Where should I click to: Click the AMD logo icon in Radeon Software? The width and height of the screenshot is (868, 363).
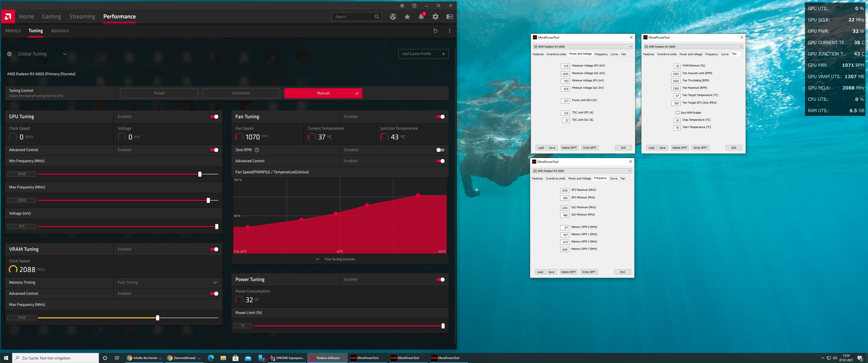coord(8,16)
